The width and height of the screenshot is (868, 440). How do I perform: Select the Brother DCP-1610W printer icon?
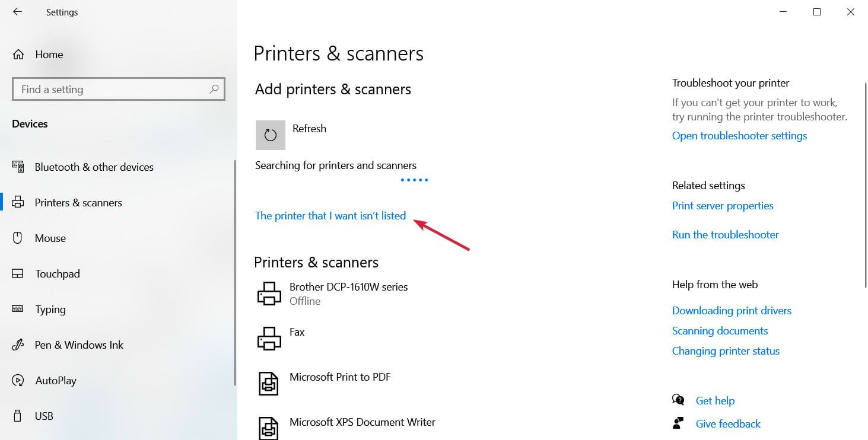tap(269, 294)
